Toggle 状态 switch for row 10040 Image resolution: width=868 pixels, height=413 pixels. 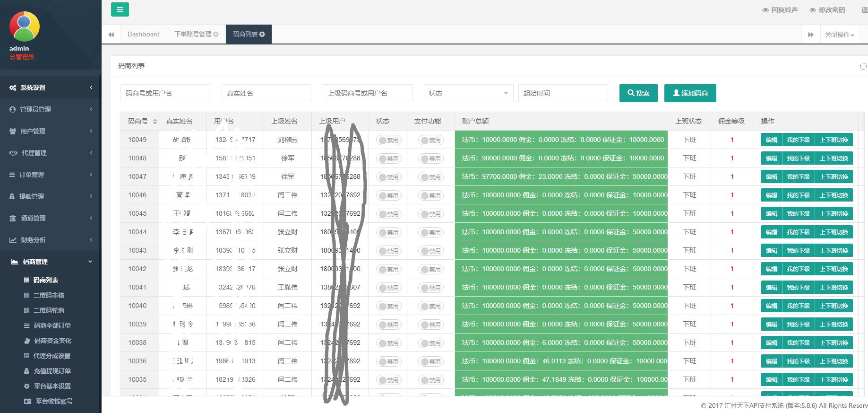388,306
